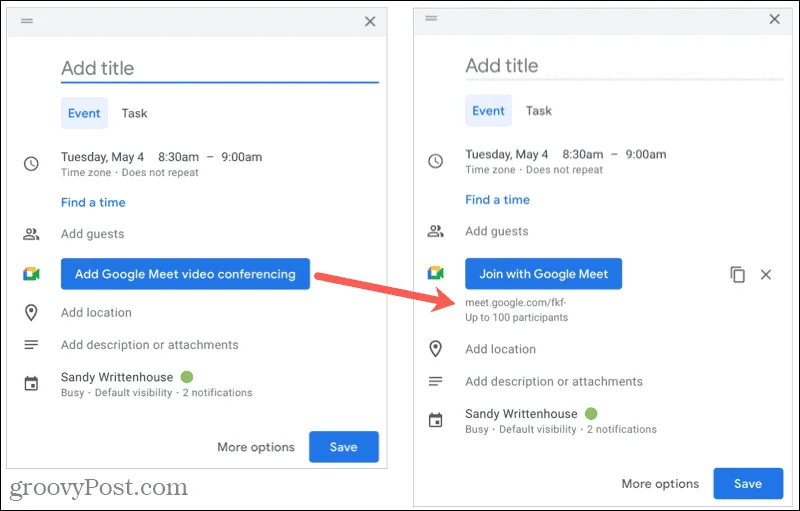
Task: Close the left event dialog
Action: pos(370,21)
